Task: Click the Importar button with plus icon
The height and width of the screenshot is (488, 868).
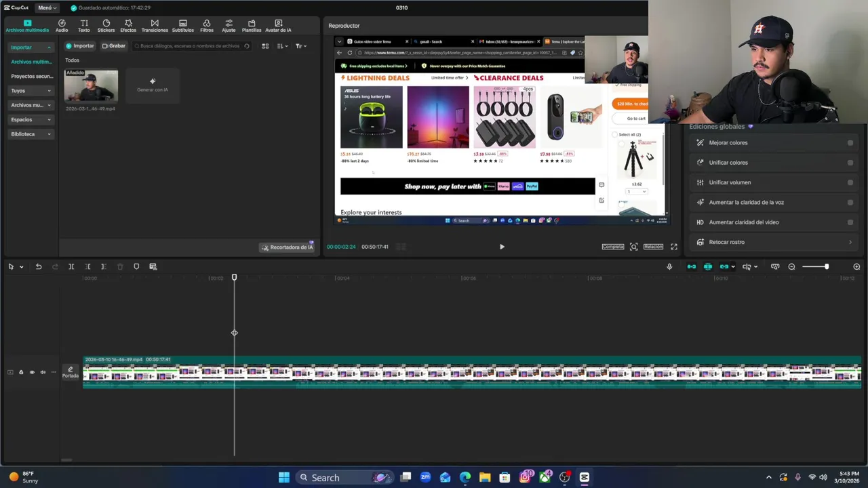Action: [x=80, y=46]
